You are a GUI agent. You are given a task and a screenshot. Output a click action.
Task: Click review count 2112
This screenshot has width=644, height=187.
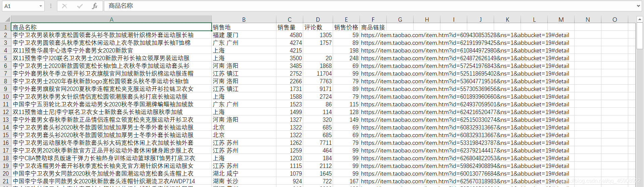pyautogui.click(x=318, y=166)
